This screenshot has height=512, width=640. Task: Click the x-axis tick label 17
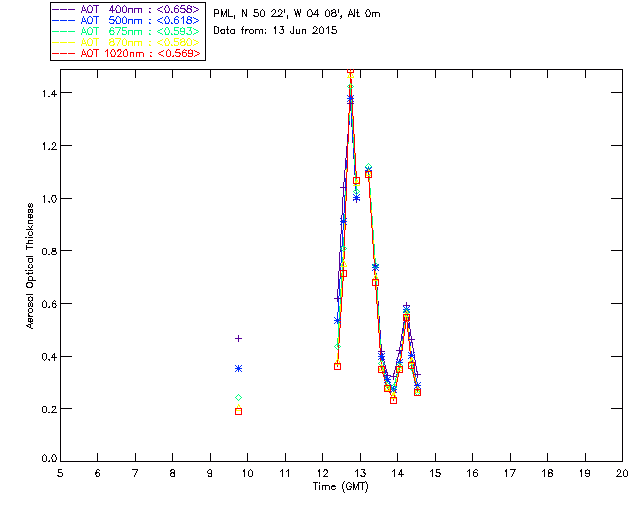[510, 474]
